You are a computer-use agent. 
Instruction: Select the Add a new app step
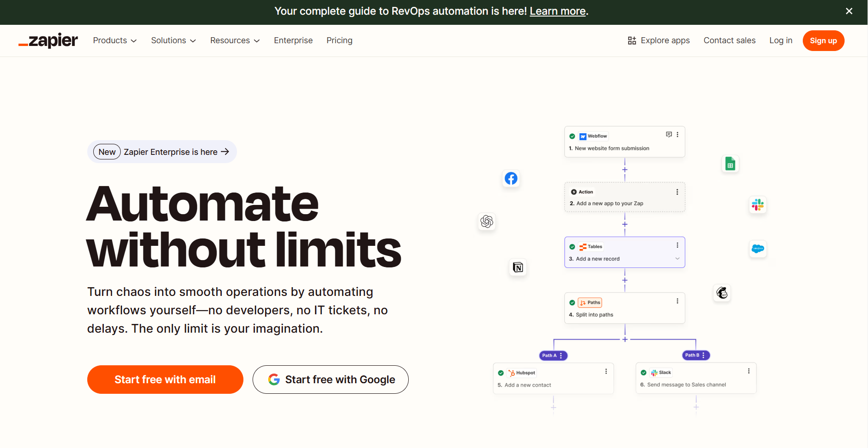pos(625,197)
